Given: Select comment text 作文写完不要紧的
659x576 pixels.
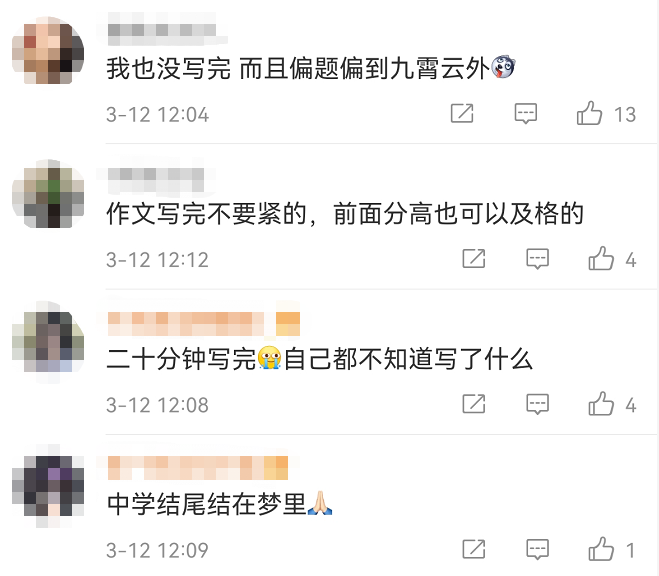Looking at the screenshot, I should (206, 213).
